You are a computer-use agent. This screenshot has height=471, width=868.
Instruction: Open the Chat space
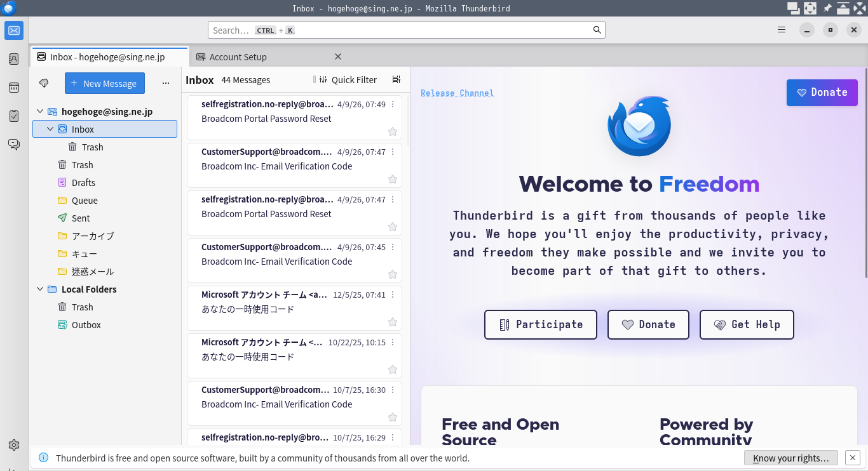point(14,145)
